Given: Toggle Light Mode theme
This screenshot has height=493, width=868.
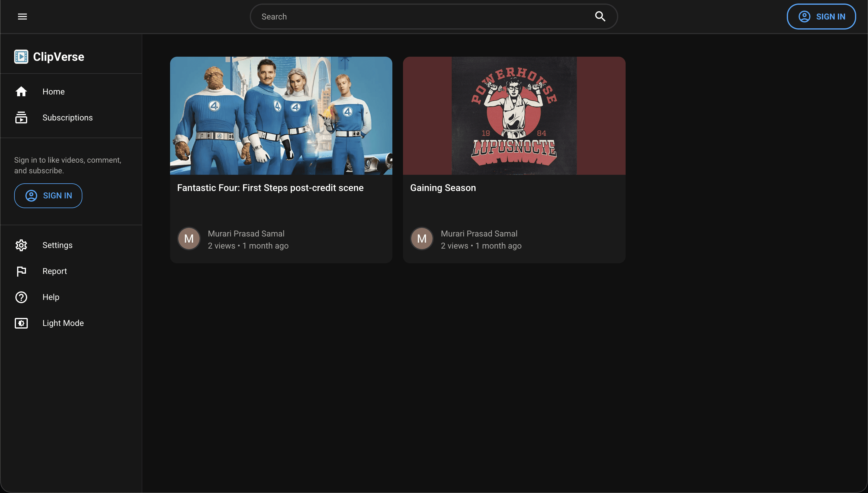Looking at the screenshot, I should tap(63, 323).
